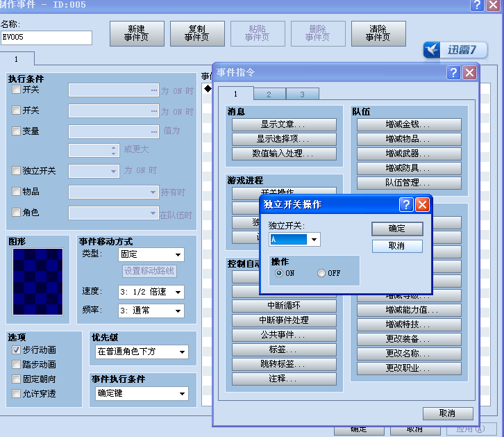Switch to tab 2 of 事件指令
This screenshot has width=504, height=437.
pyautogui.click(x=269, y=94)
